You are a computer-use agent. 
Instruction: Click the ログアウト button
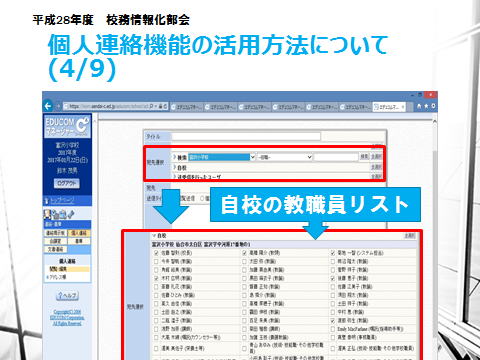pyautogui.click(x=67, y=183)
